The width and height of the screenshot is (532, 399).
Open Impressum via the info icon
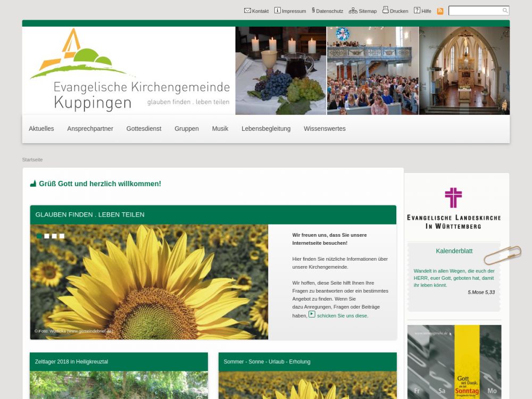pos(277,10)
